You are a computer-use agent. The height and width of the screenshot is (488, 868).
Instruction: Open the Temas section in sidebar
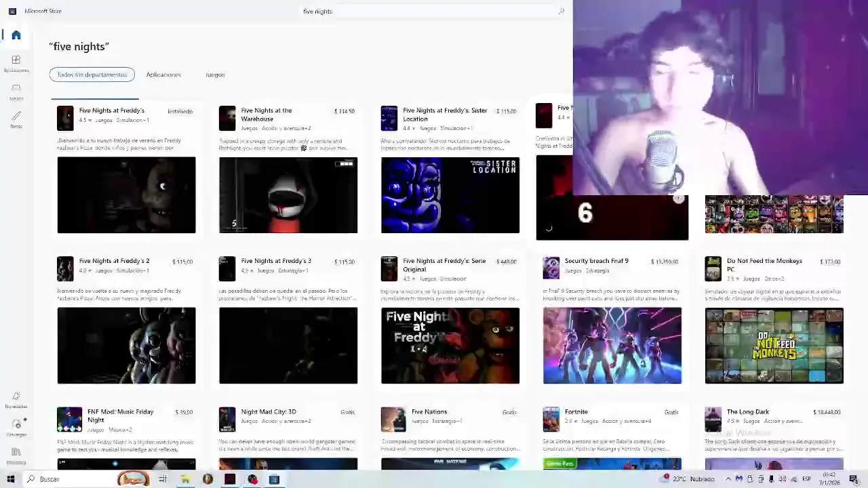[16, 120]
